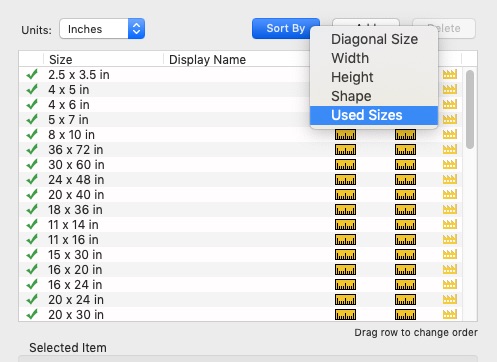Screen dimensions: 497x362
Task: Click second dark ruler icon in 18 x 36 in row
Action: (x=405, y=210)
